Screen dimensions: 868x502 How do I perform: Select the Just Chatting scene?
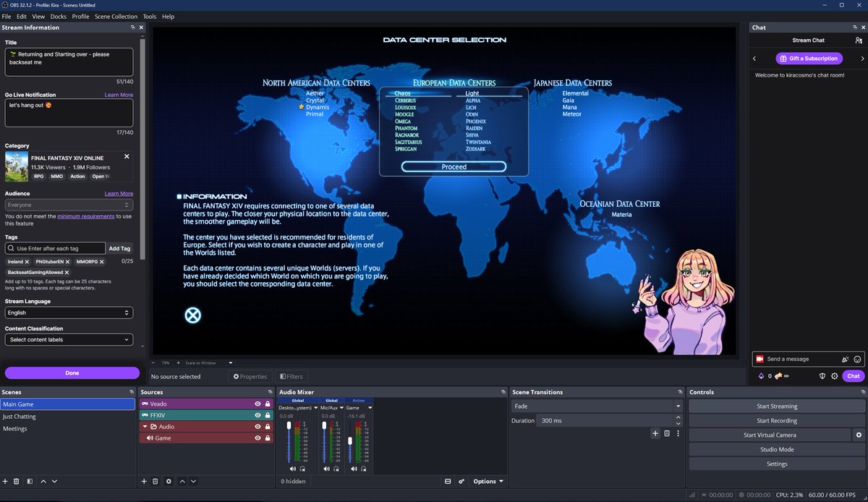pyautogui.click(x=68, y=417)
